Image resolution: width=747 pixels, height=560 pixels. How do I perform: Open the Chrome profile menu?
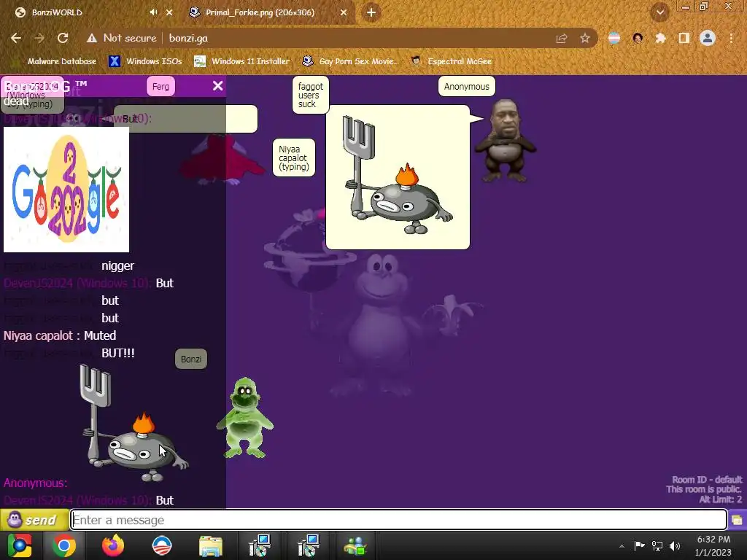point(708,38)
